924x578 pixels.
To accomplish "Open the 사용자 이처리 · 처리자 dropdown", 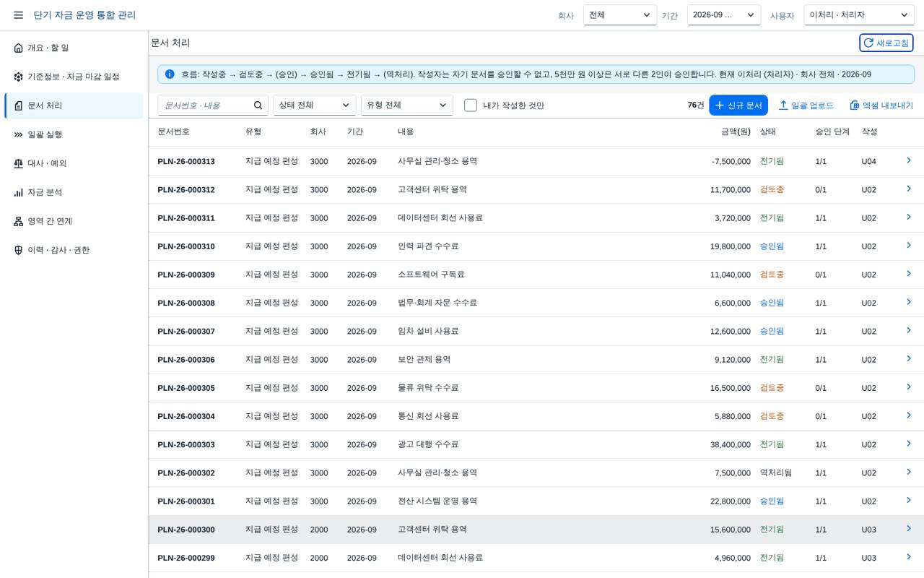I will (x=859, y=15).
